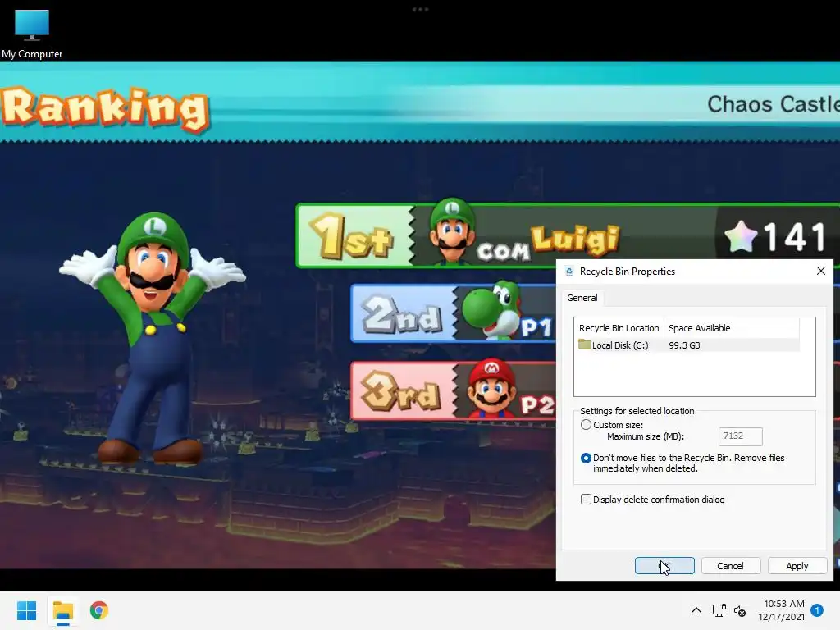Select the General tab
Image resolution: width=840 pixels, height=630 pixels.
click(x=582, y=298)
